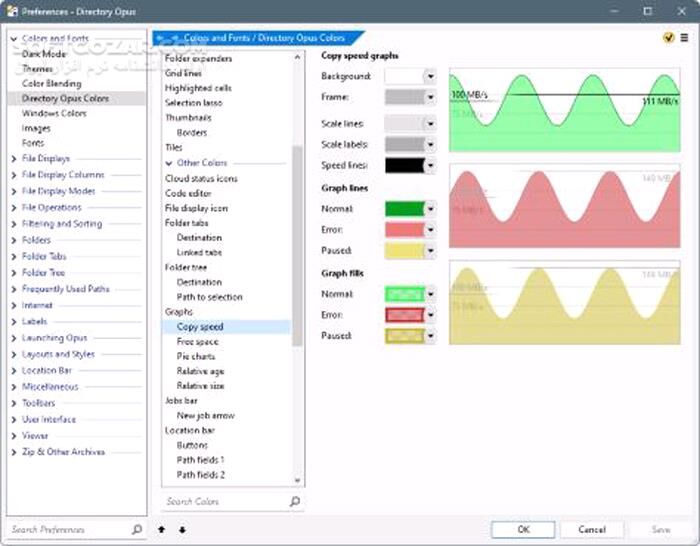Open the Speed lines color dropdown
The image size is (700, 546).
click(x=430, y=165)
